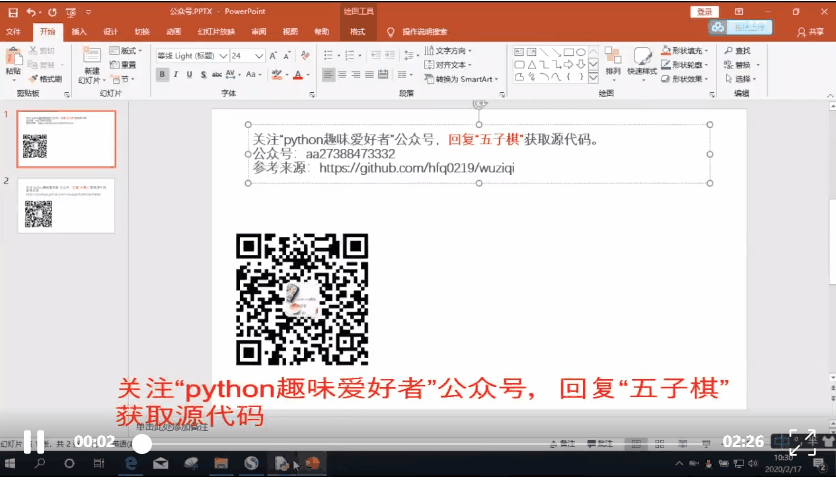
Task: Click the clear formatting eraser icon
Action: coord(305,55)
